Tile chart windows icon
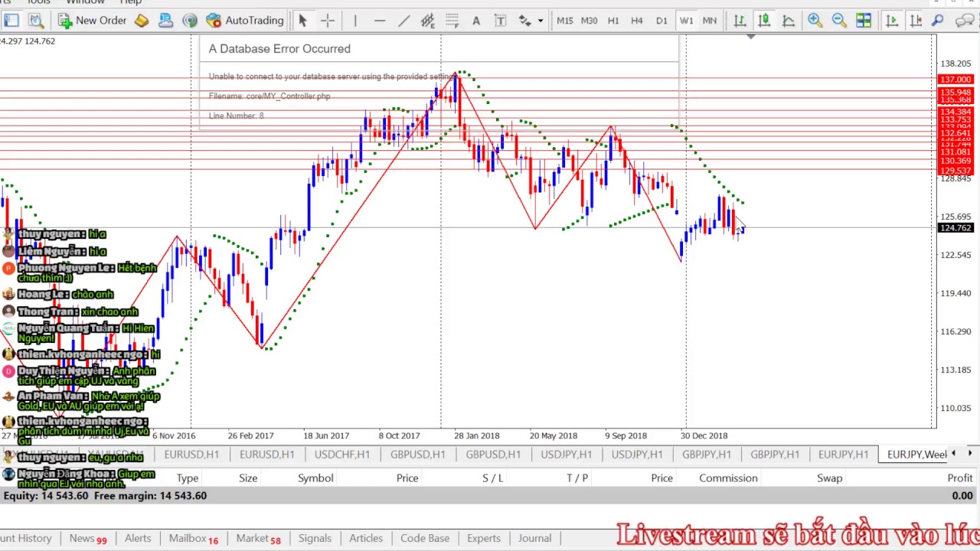980x551 pixels. 864,21
